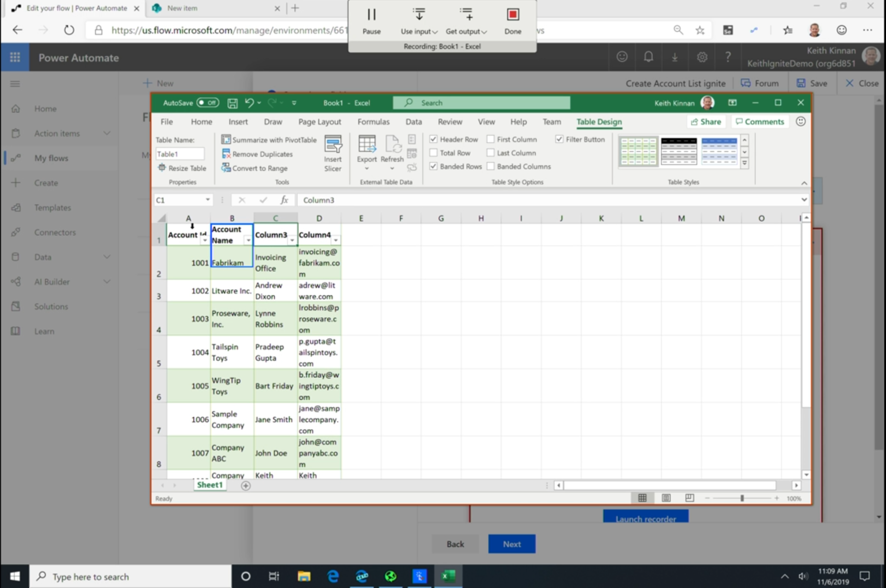Enable the First Column checkbox

[x=491, y=139]
